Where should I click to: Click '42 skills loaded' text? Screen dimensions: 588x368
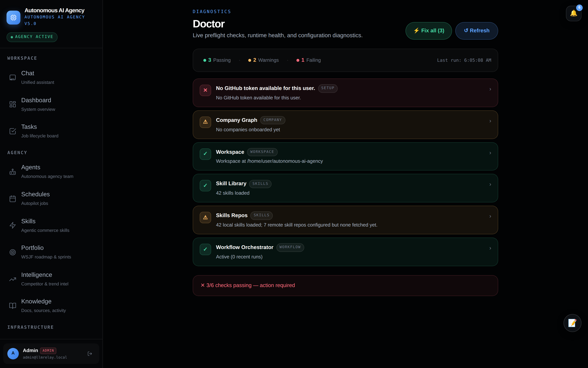point(233,193)
